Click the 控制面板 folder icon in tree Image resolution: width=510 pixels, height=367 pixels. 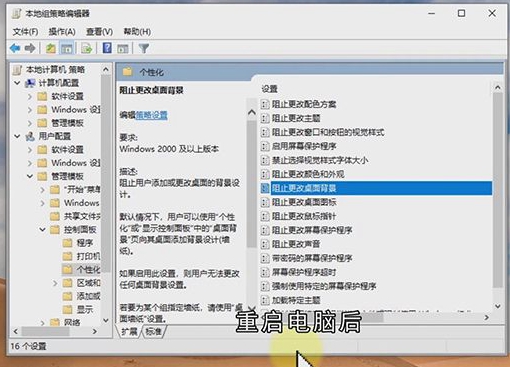pos(55,230)
